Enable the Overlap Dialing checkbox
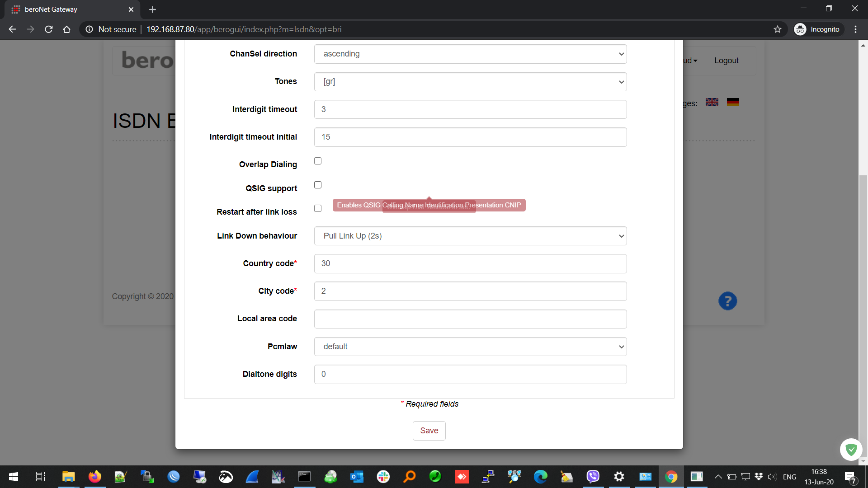 coord(318,161)
